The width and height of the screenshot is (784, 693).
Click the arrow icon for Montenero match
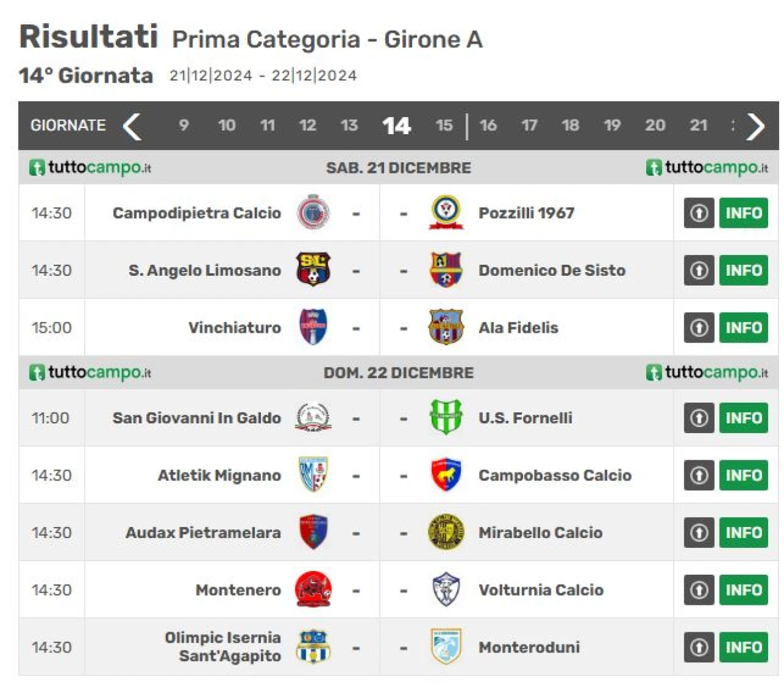(x=699, y=589)
